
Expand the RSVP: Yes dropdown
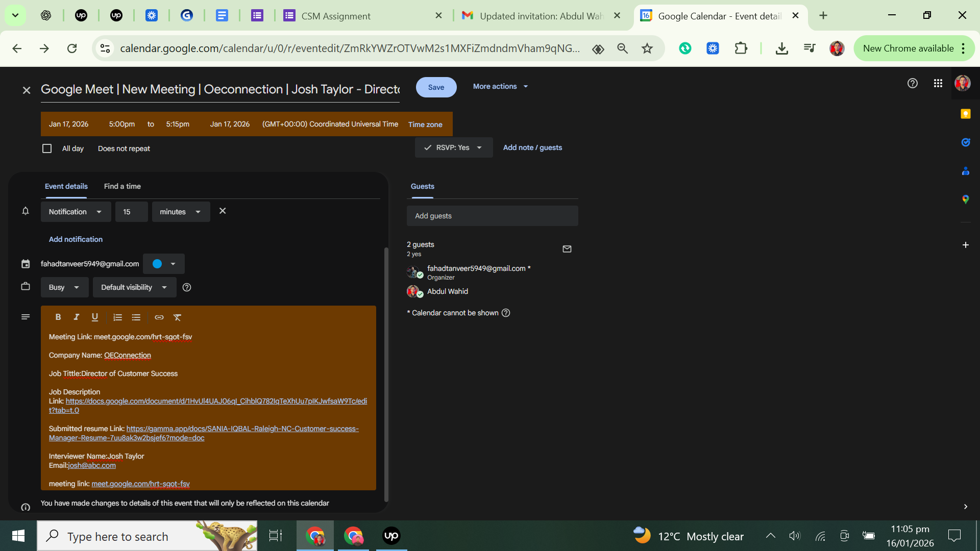pyautogui.click(x=454, y=147)
